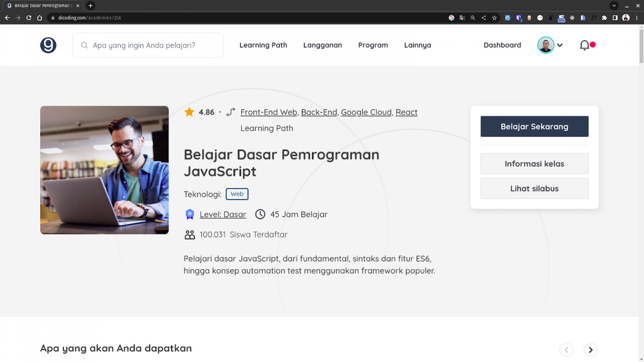644x362 pixels.
Task: Open notifications via the bell icon
Action: 584,45
